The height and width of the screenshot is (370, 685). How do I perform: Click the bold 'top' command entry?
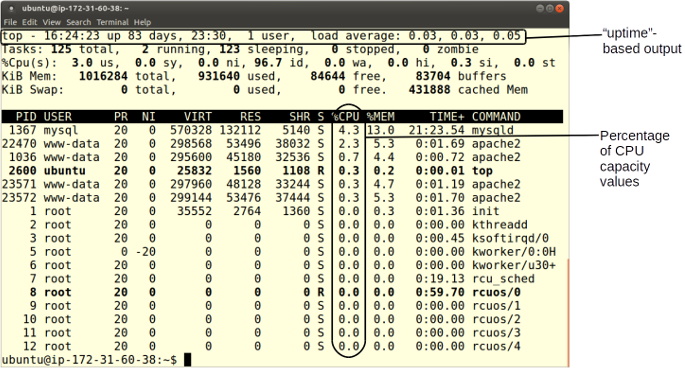pyautogui.click(x=482, y=171)
